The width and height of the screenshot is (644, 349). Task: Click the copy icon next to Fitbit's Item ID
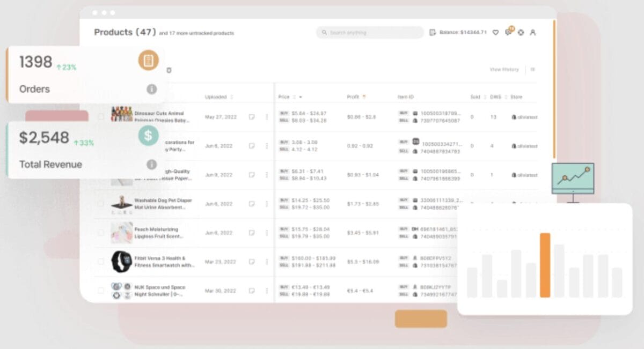(416, 258)
